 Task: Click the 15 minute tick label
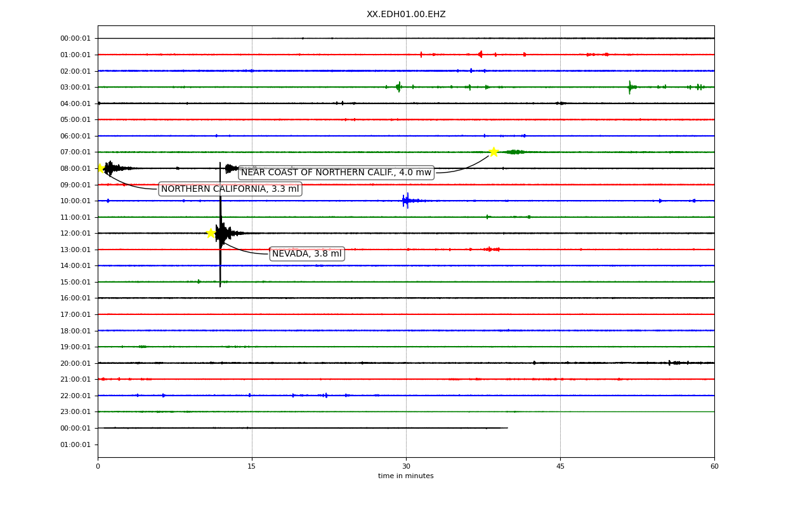click(252, 467)
